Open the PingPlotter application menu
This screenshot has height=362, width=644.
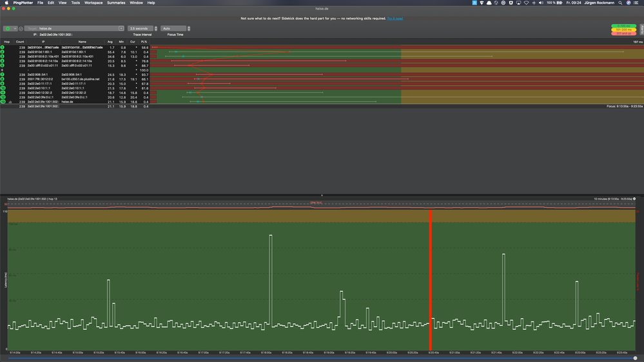tap(23, 3)
